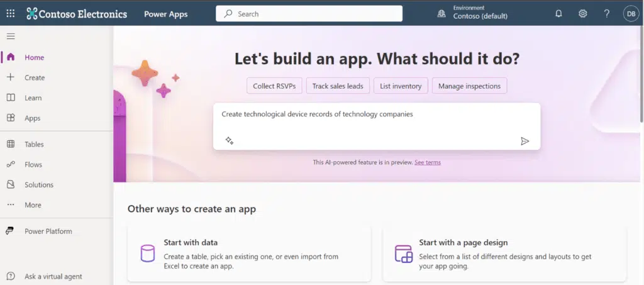Open the help question mark icon
Screen dimensions: 644x285
607,14
